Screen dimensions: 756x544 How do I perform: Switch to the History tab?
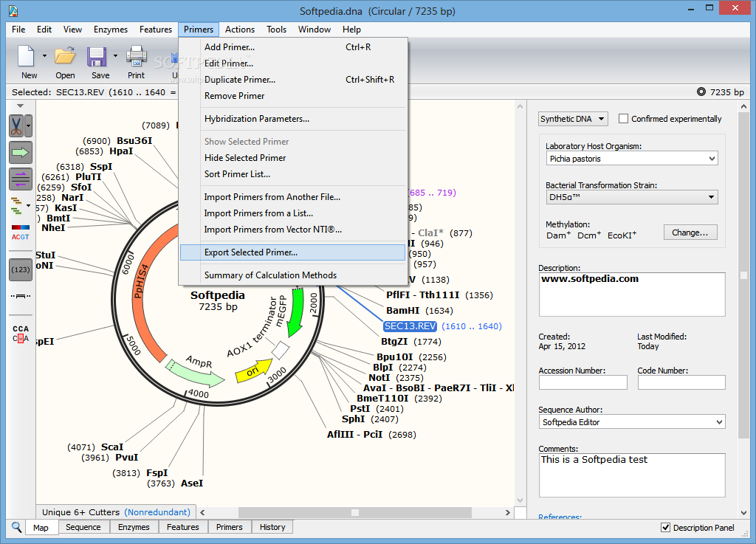click(x=272, y=527)
